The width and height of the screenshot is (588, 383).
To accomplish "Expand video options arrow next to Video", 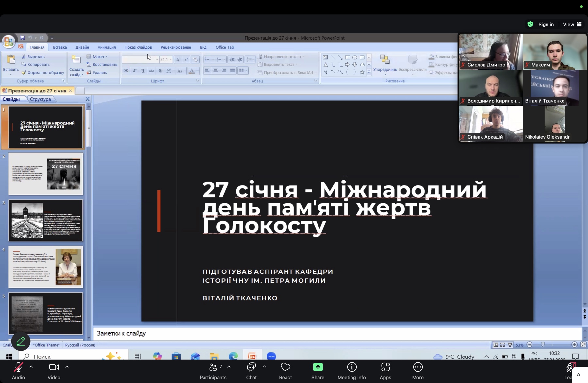I will tap(67, 367).
